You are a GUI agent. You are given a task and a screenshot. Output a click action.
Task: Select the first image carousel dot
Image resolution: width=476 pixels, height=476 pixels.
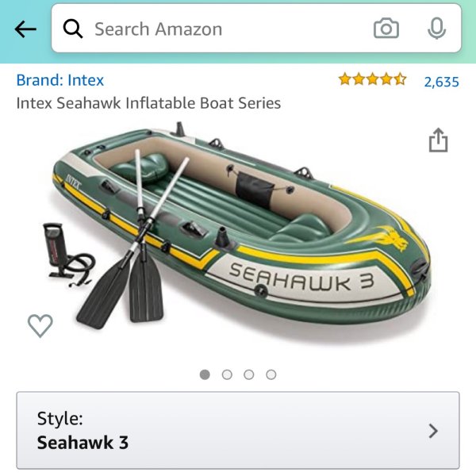[x=205, y=374]
